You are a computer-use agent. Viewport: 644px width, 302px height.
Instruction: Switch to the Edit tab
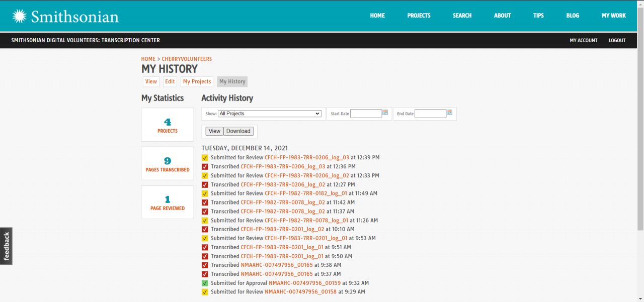click(170, 81)
